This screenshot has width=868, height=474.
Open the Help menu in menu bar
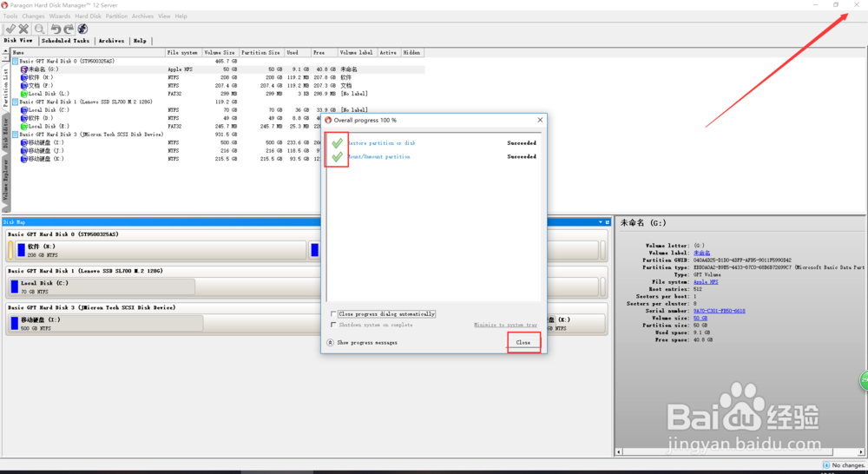click(x=181, y=16)
